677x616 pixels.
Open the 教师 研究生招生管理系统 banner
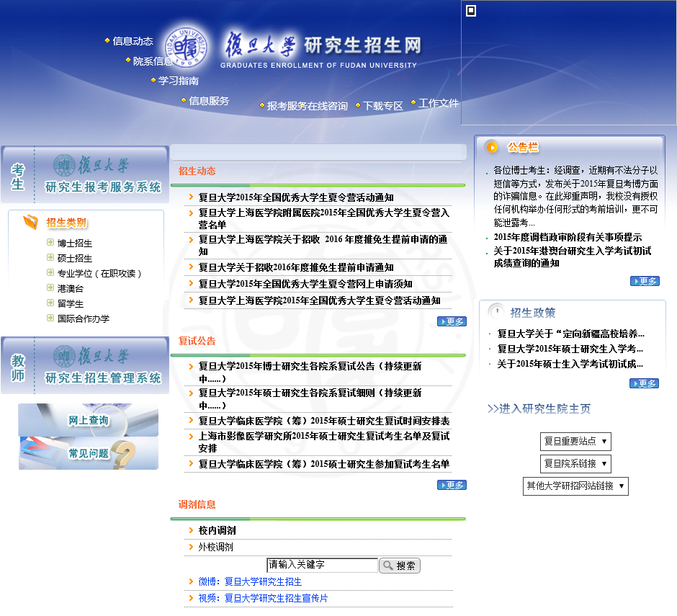(x=85, y=365)
